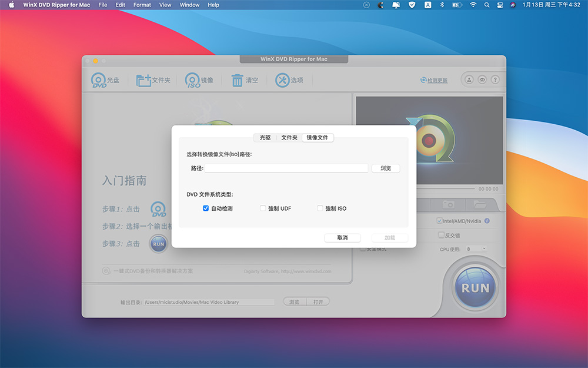Open the Format menu

(x=142, y=5)
